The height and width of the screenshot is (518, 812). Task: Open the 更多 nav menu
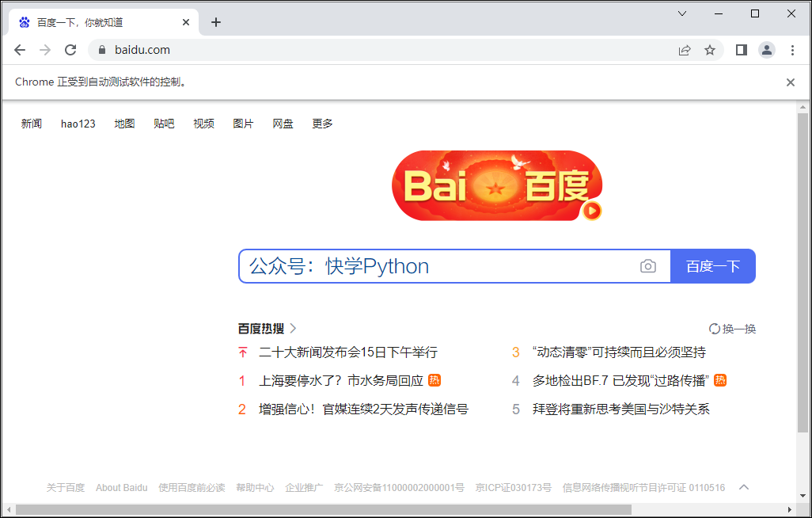[322, 124]
